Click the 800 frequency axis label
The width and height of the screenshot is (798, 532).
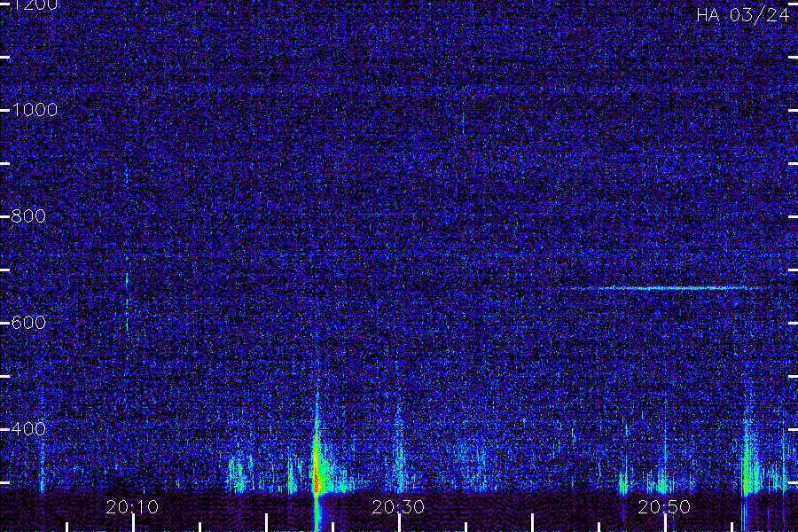28,216
